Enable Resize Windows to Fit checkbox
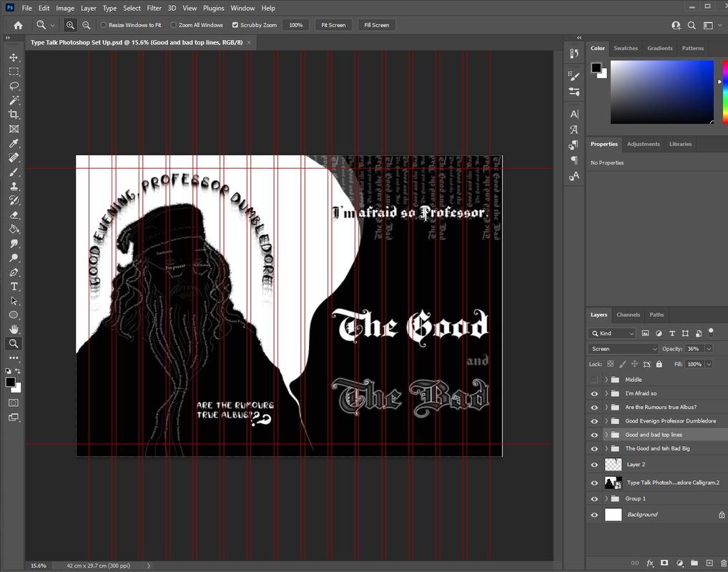Viewport: 728px width, 572px height. tap(104, 25)
